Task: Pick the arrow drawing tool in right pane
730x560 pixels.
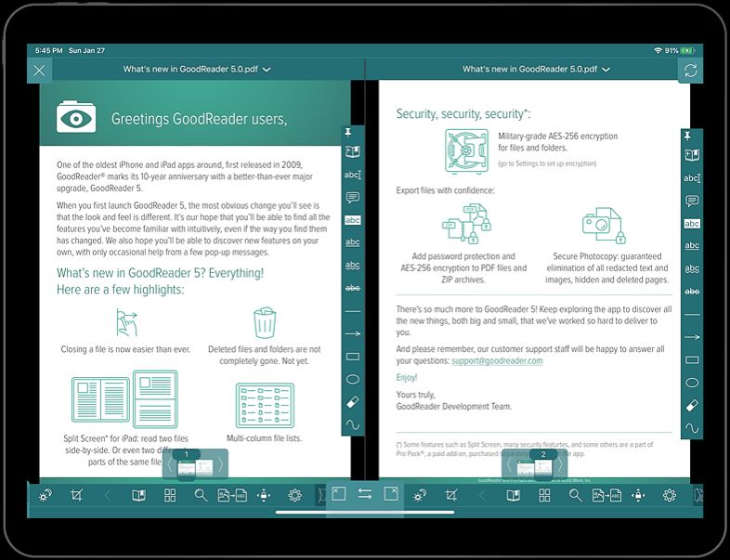Action: (x=692, y=337)
